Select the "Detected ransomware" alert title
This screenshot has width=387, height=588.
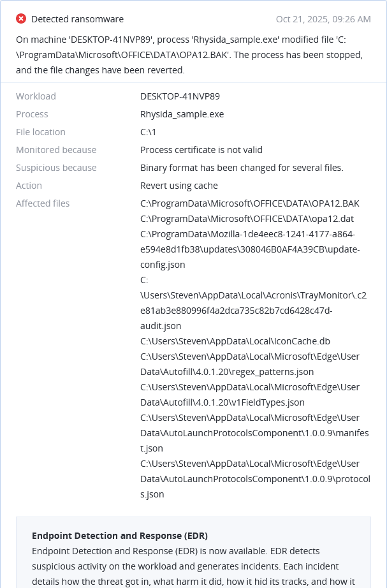(77, 19)
